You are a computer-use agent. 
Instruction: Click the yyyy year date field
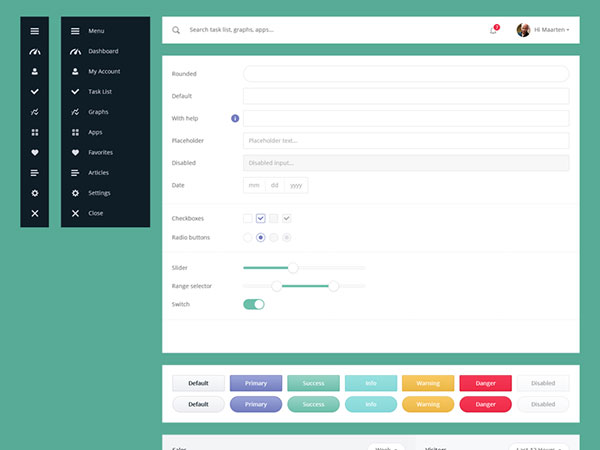(x=296, y=185)
